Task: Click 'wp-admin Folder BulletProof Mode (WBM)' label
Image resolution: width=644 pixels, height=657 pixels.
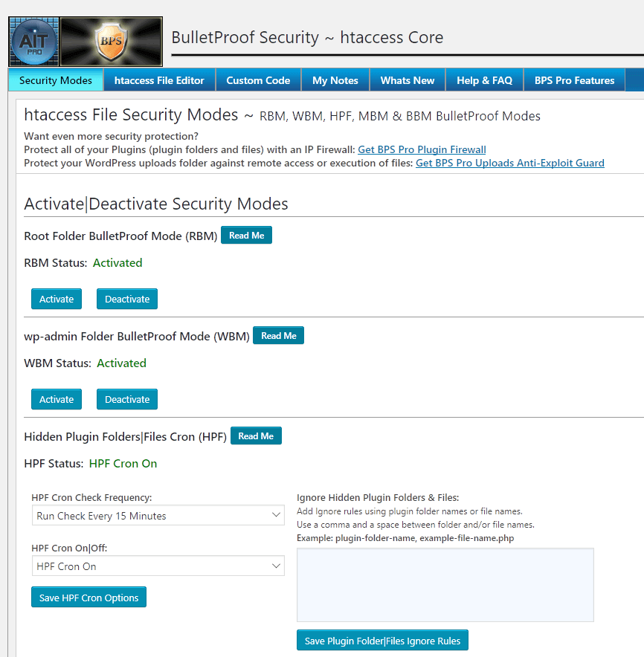Action: 137,337
